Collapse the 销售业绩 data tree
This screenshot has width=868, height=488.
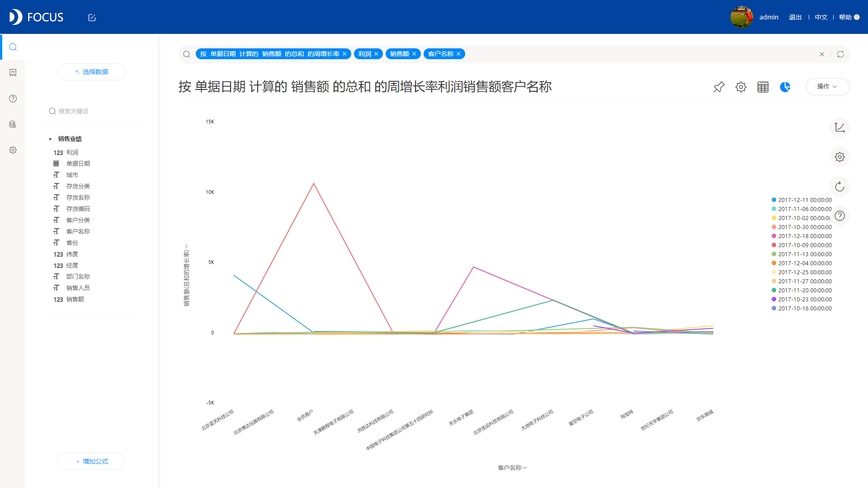[50, 139]
